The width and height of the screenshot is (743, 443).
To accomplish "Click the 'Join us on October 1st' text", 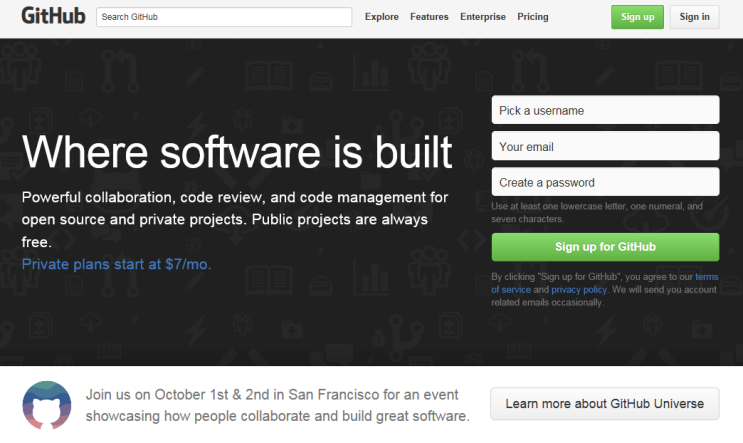I will [277, 405].
